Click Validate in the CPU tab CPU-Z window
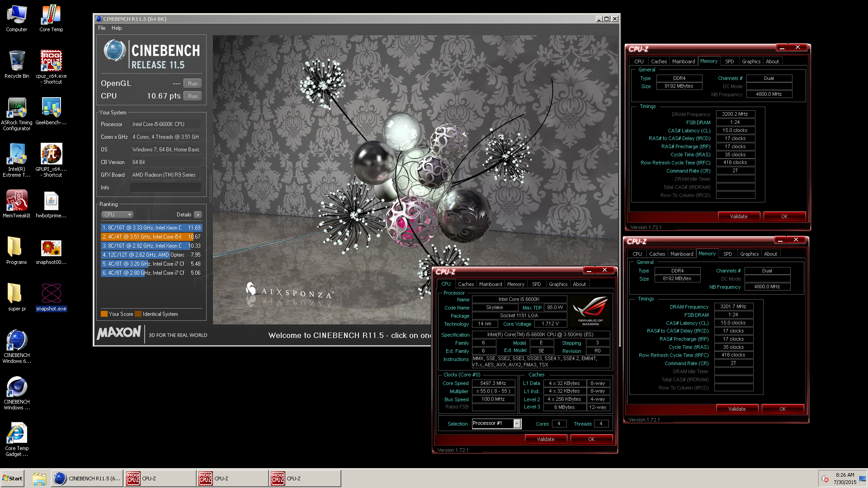 [x=546, y=439]
